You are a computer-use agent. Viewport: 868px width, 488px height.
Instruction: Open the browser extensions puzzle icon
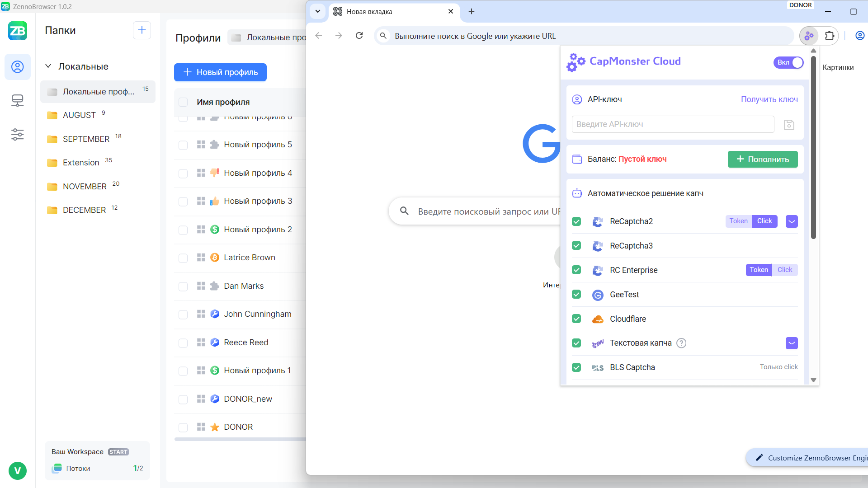(x=830, y=36)
